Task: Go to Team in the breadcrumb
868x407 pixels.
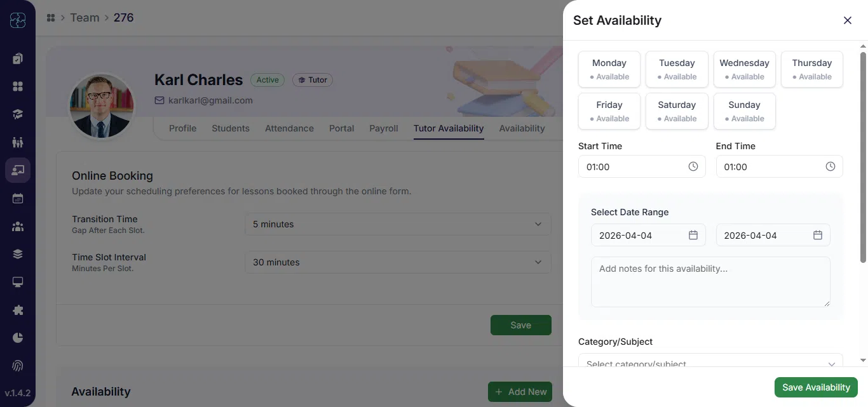Action: point(85,18)
